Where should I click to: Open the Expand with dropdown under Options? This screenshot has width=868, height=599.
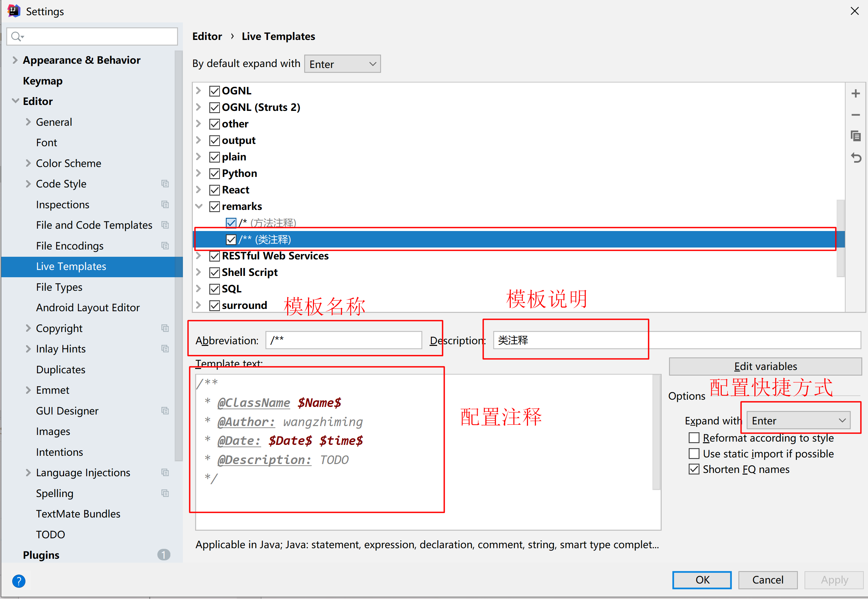[798, 420]
